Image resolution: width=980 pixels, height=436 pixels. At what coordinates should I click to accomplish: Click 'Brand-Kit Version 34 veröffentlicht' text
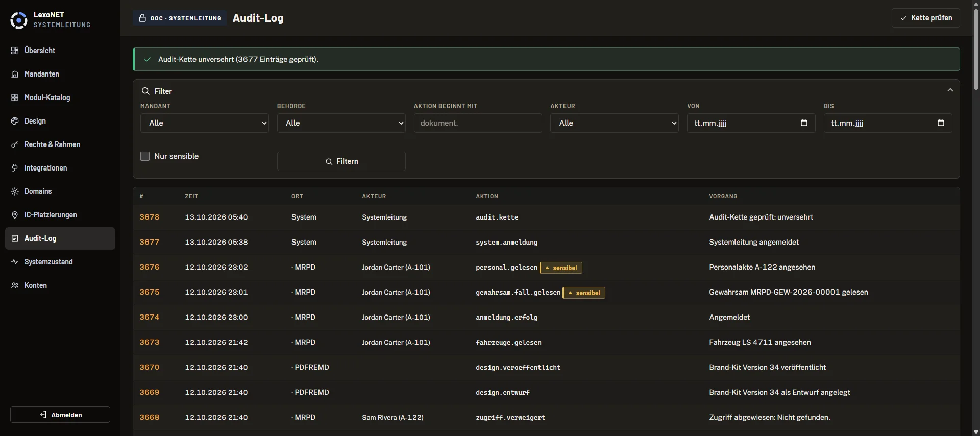[768, 367]
